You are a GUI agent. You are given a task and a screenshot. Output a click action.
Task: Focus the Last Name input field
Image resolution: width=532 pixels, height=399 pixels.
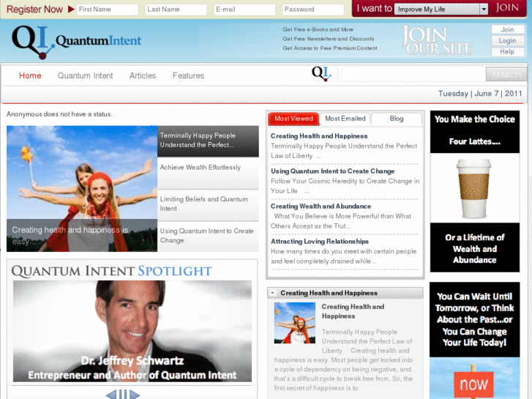[x=176, y=10]
